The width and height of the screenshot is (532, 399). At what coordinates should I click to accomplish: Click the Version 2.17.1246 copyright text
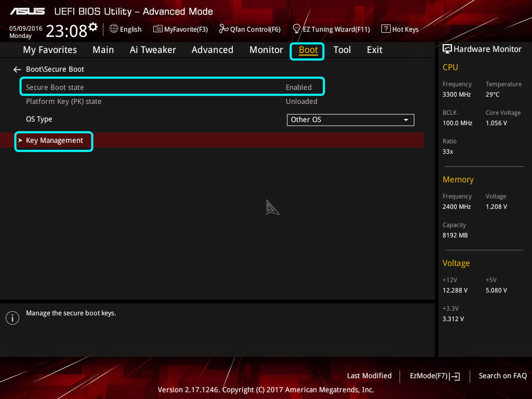coord(265,390)
